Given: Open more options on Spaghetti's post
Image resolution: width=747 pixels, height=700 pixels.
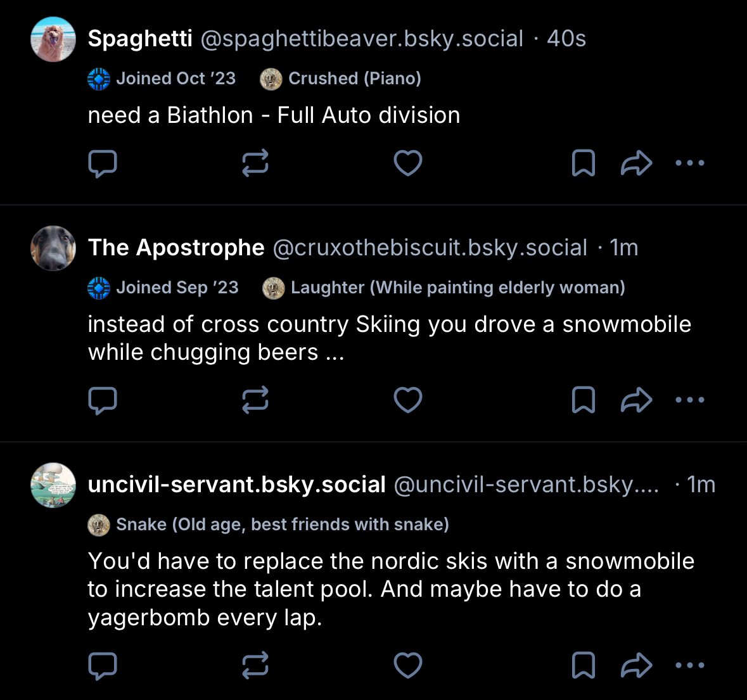Looking at the screenshot, I should (x=690, y=163).
